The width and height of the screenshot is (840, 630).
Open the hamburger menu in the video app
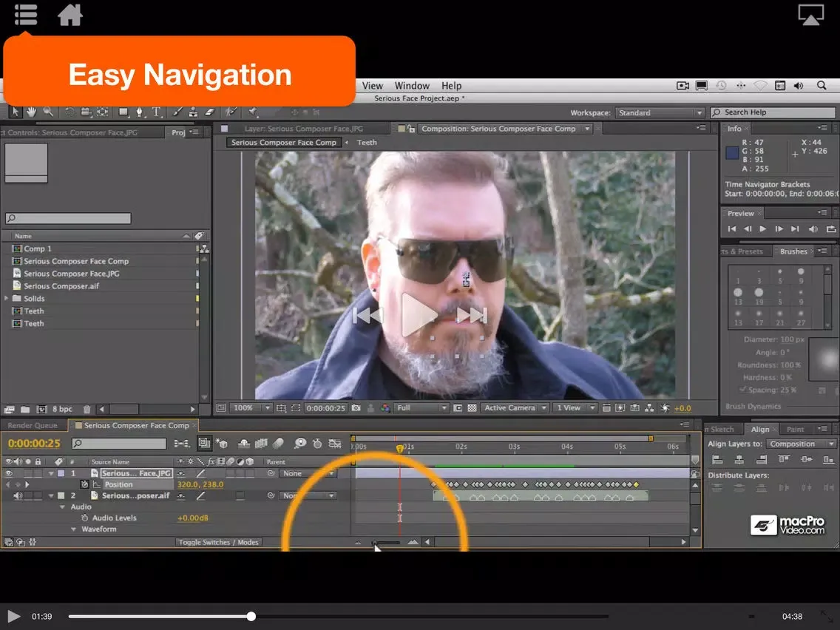pyautogui.click(x=26, y=15)
